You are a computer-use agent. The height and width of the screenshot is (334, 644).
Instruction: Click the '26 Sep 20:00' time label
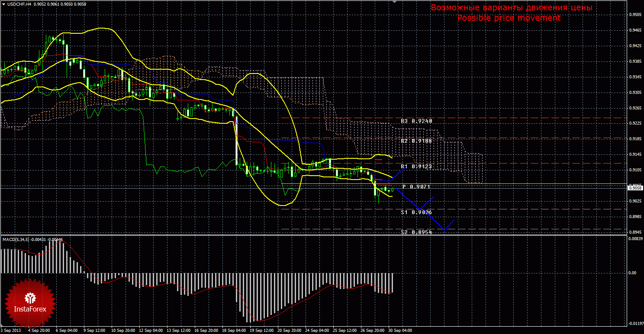tap(373, 331)
